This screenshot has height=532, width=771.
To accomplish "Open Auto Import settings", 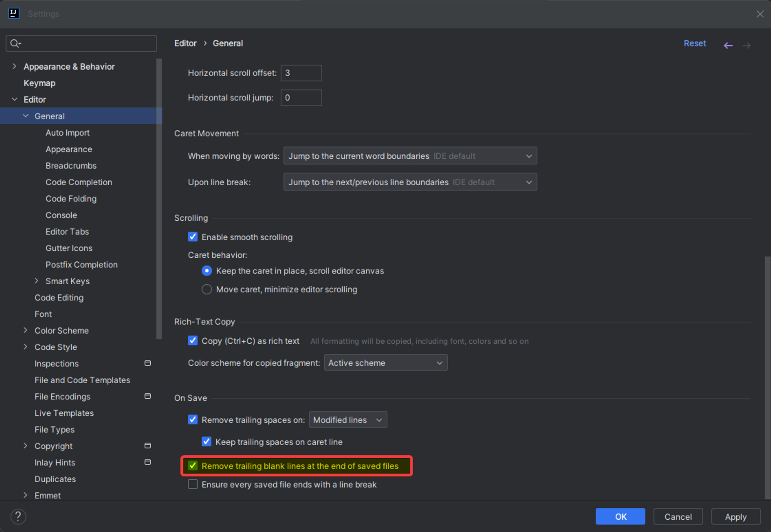I will click(x=67, y=133).
